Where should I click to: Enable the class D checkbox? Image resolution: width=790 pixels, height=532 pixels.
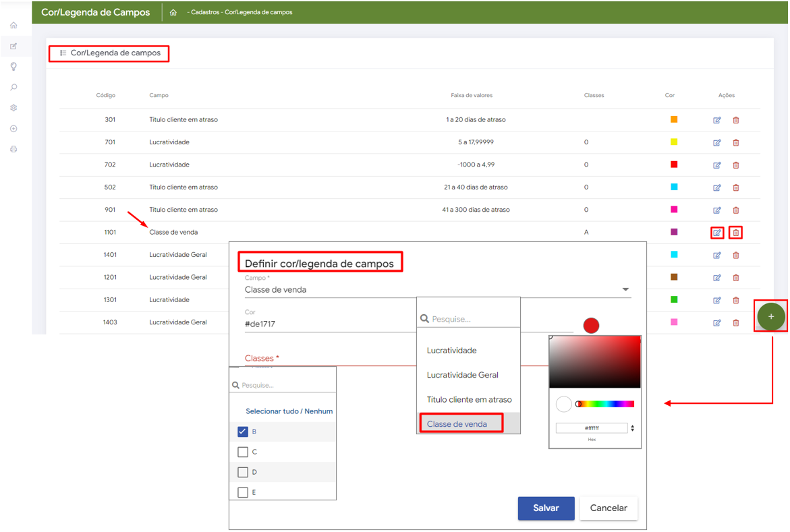click(243, 472)
